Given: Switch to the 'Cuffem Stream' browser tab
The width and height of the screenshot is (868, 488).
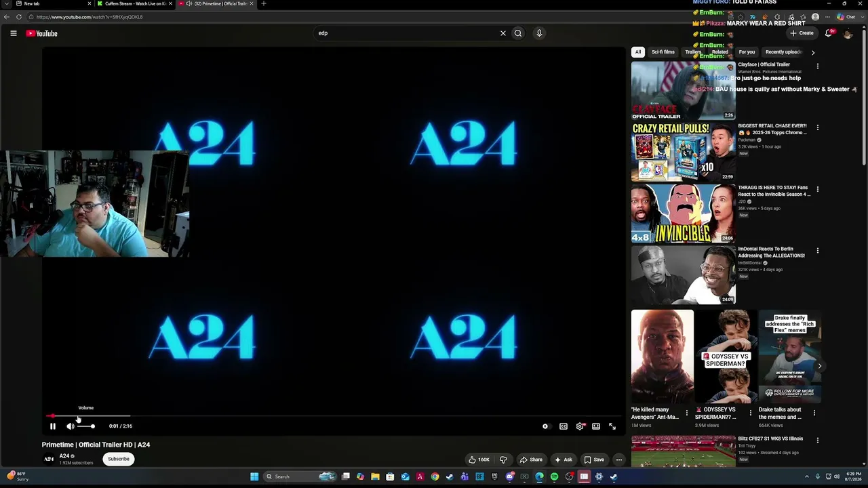Looking at the screenshot, I should 134,4.
